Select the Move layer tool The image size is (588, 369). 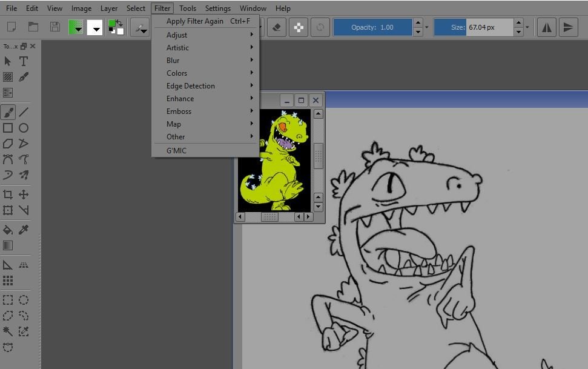(x=23, y=194)
